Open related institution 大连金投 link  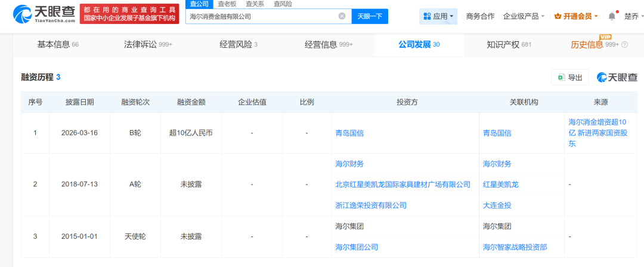[497, 205]
